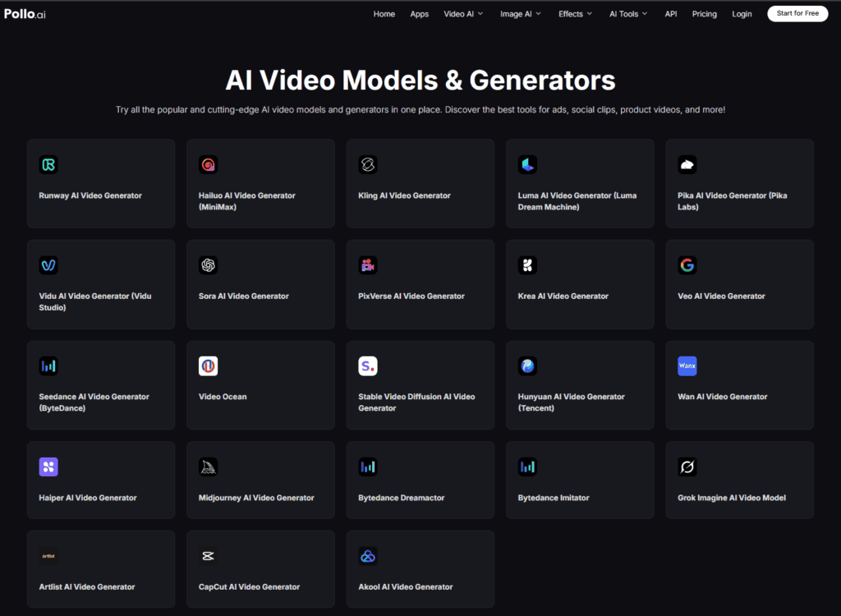Open the Home nav item
The height and width of the screenshot is (616, 841).
click(384, 14)
